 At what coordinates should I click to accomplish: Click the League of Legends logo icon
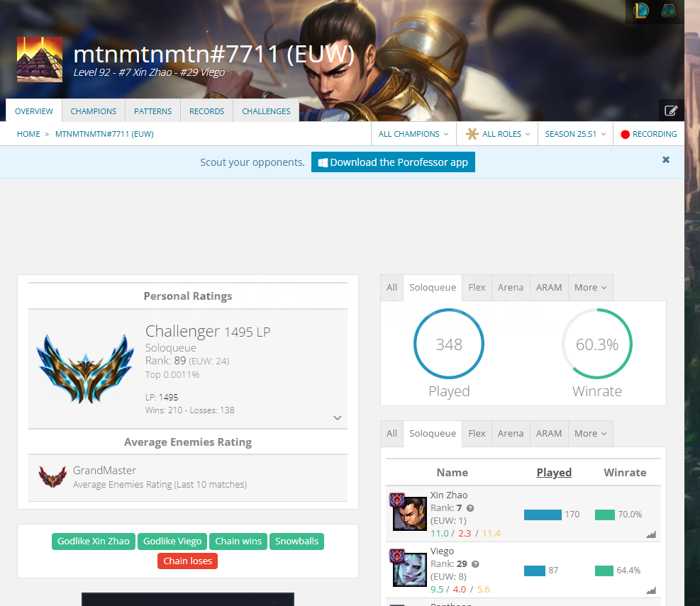coord(641,11)
